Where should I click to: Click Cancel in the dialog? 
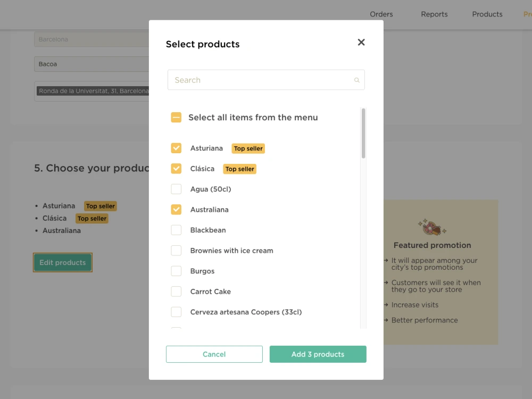[x=214, y=354]
